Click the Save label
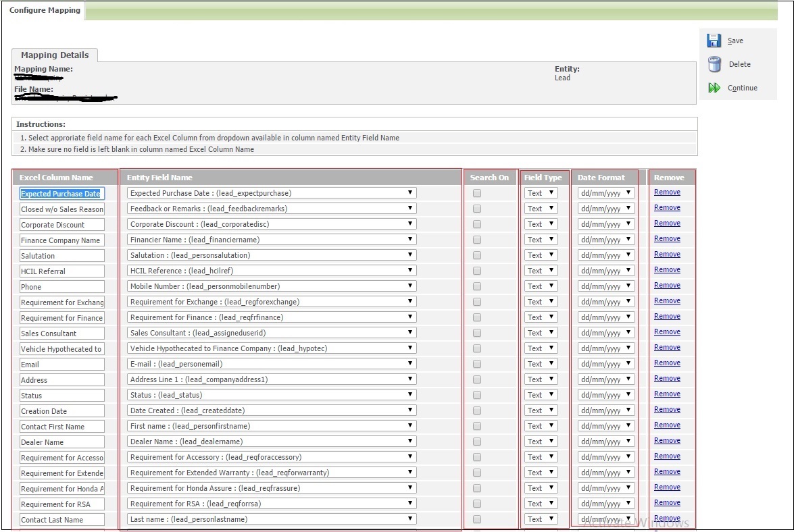This screenshot has height=532, width=796. (735, 41)
